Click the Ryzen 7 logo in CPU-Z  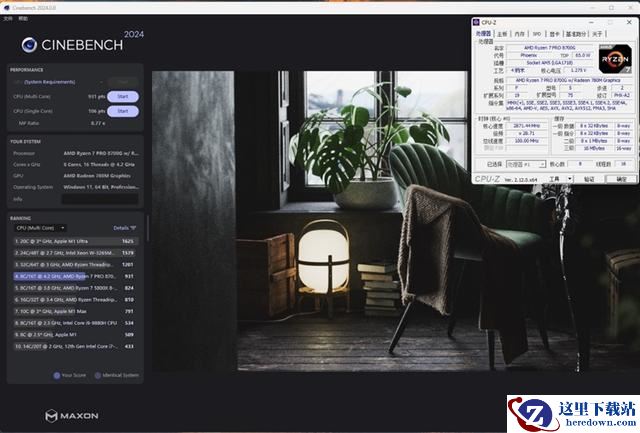[x=615, y=59]
